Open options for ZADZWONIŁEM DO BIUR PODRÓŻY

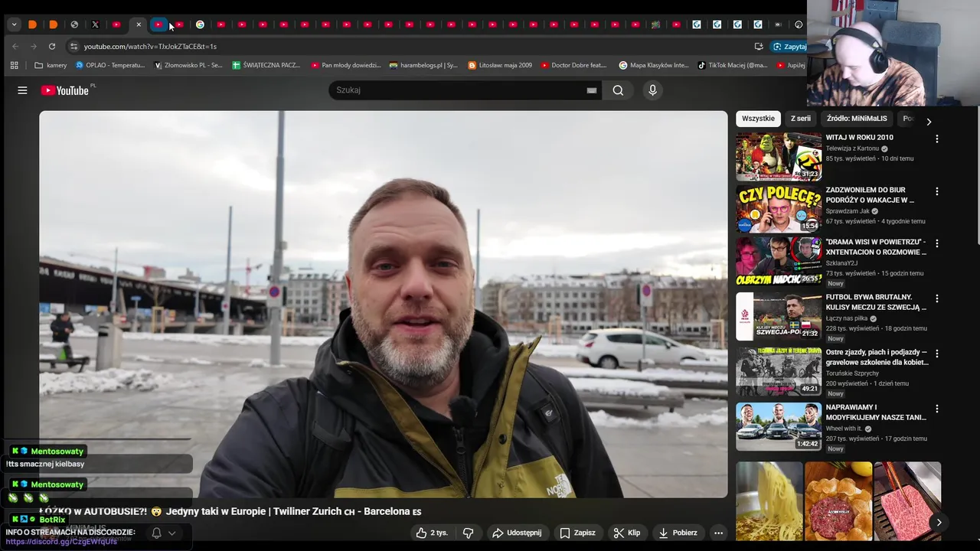pos(936,191)
